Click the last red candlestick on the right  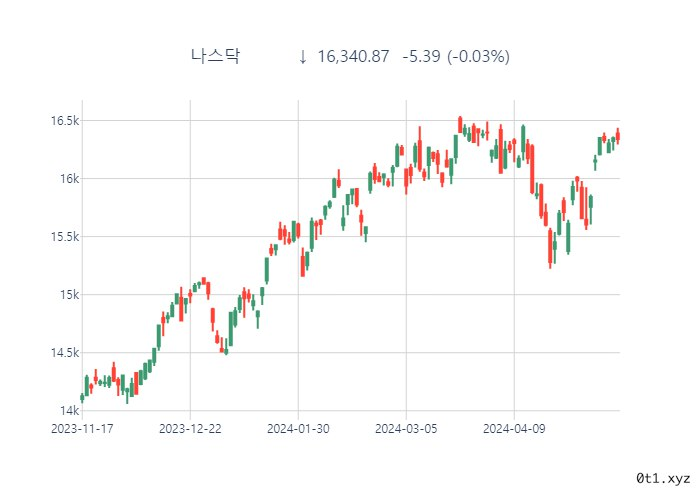coord(618,136)
